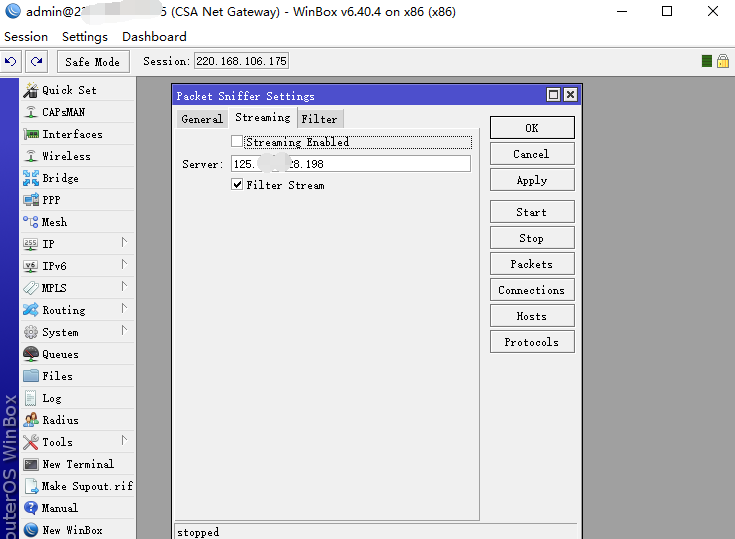Click the green load indicator icon
Image resolution: width=735 pixels, height=539 pixels.
pos(707,61)
